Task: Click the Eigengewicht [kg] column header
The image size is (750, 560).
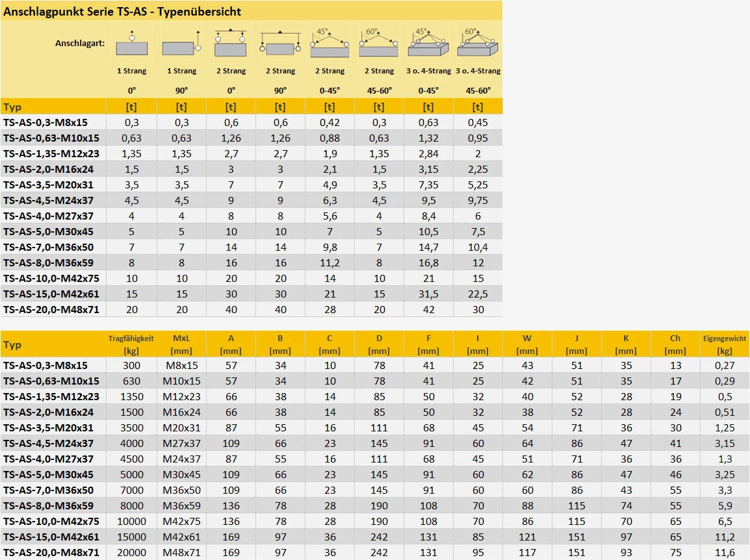Action: point(725,344)
